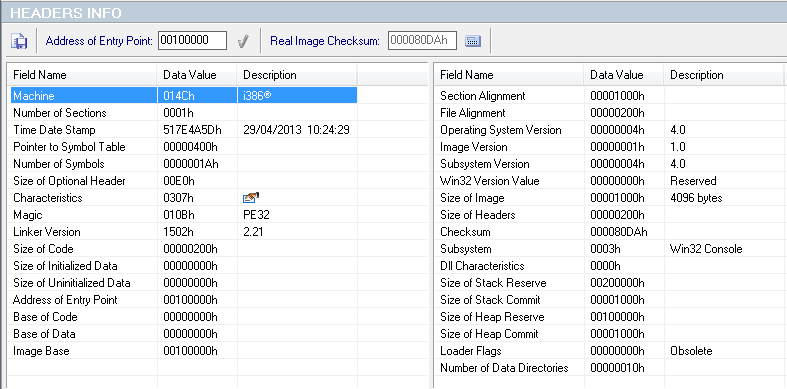Click the 29/04/2013 10:24:29 description
This screenshot has width=787, height=389.
point(296,129)
